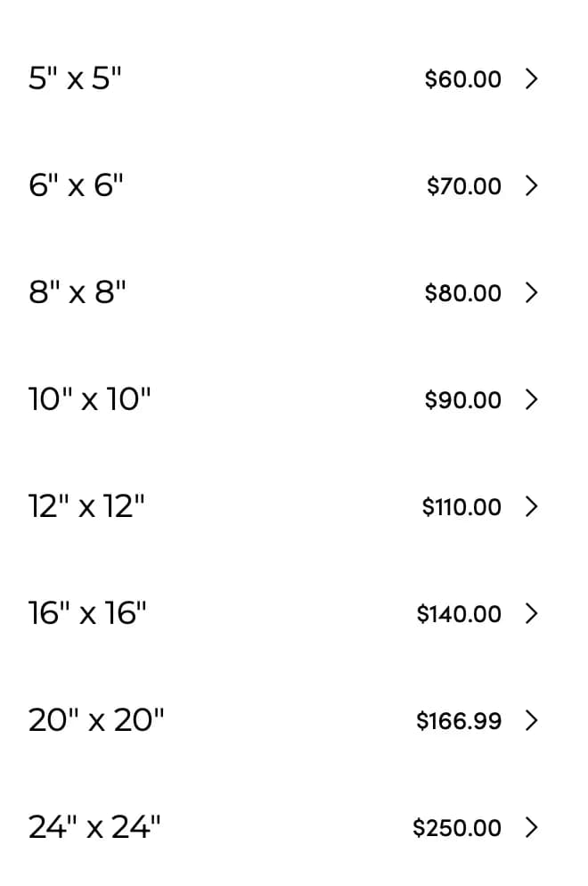Click the chevron arrow next to $60.00
This screenshot has width=588, height=886.
(x=531, y=78)
